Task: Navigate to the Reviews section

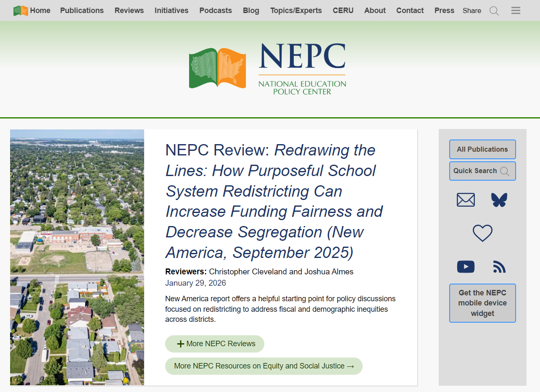Action: 129,11
